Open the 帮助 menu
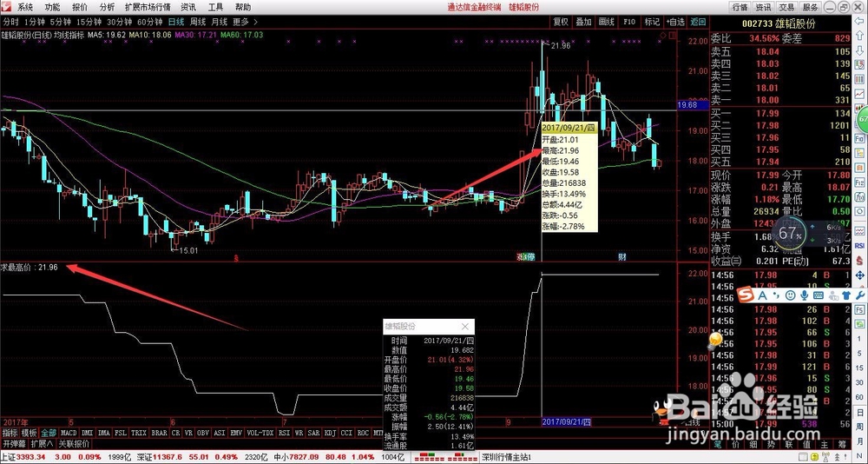Image resolution: width=868 pixels, height=464 pixels. point(242,7)
